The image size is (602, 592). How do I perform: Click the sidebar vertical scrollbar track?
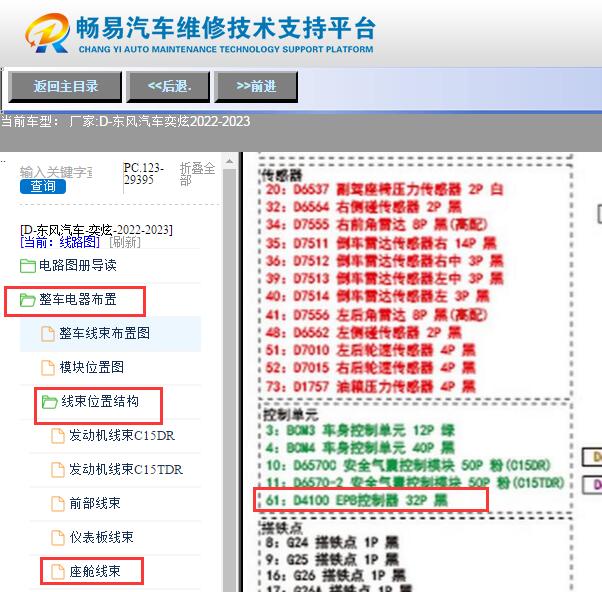click(x=230, y=380)
